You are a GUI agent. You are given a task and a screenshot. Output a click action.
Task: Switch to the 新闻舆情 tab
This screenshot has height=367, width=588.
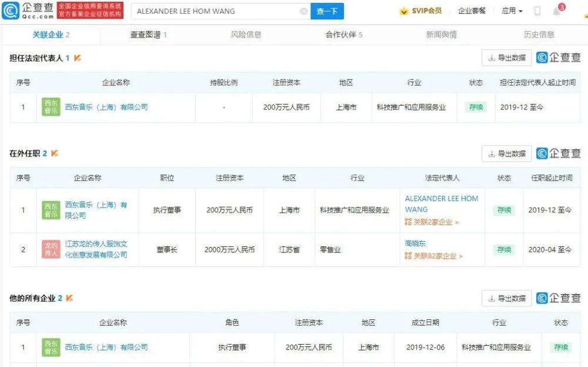[442, 35]
